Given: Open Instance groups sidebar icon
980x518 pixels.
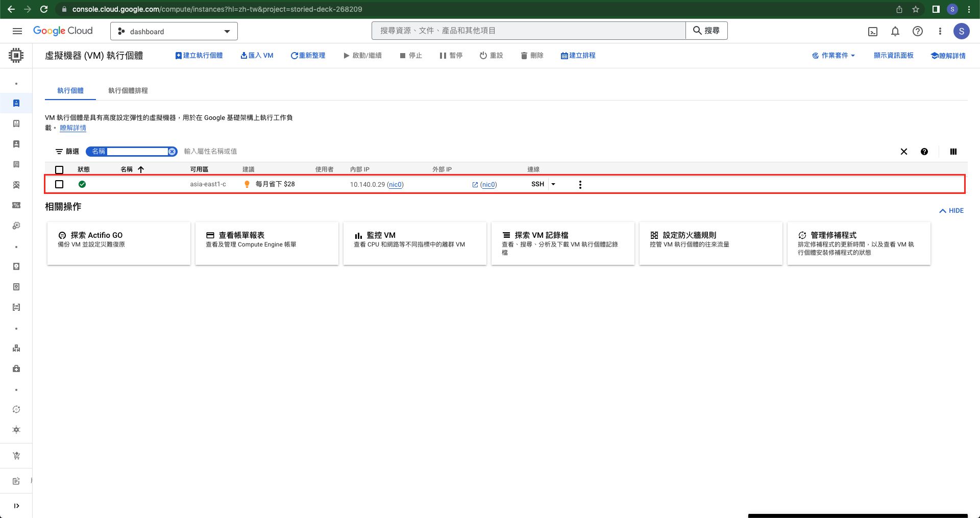Looking at the screenshot, I should click(x=16, y=348).
